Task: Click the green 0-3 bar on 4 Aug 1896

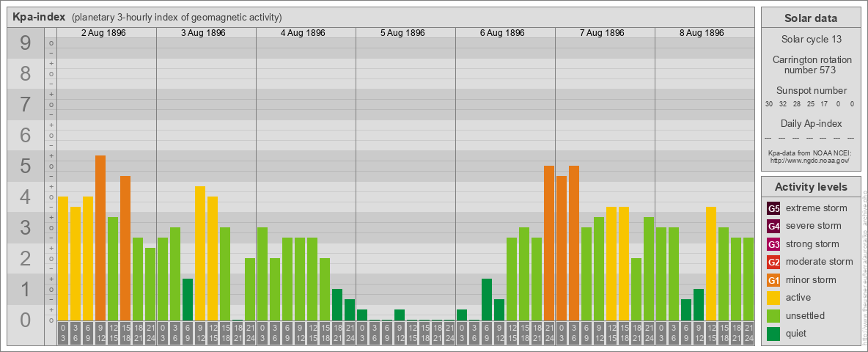Action: tap(262, 274)
